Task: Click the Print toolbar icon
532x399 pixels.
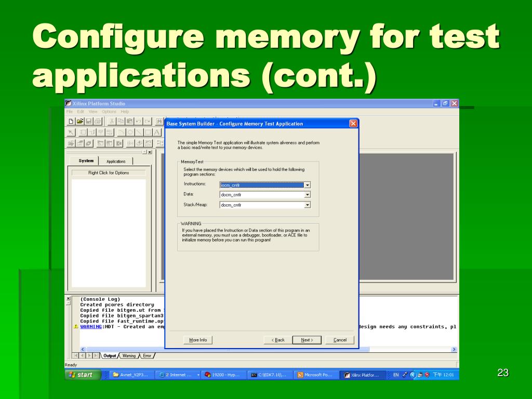Action: coord(98,122)
